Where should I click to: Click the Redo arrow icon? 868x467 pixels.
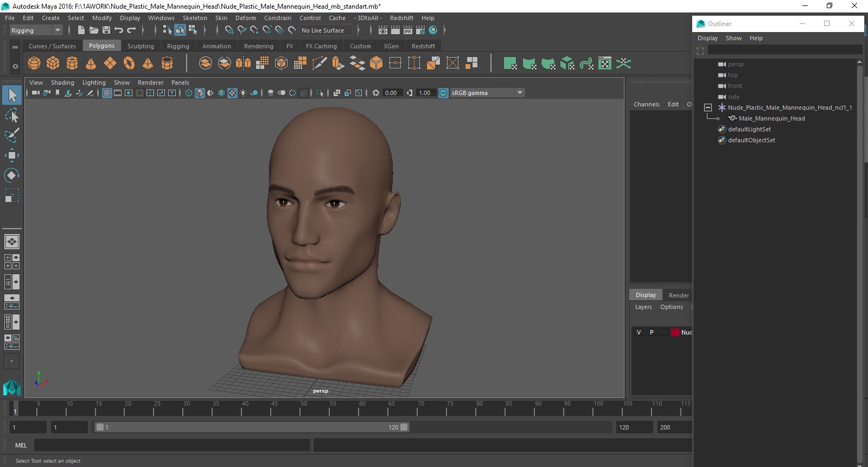(131, 30)
